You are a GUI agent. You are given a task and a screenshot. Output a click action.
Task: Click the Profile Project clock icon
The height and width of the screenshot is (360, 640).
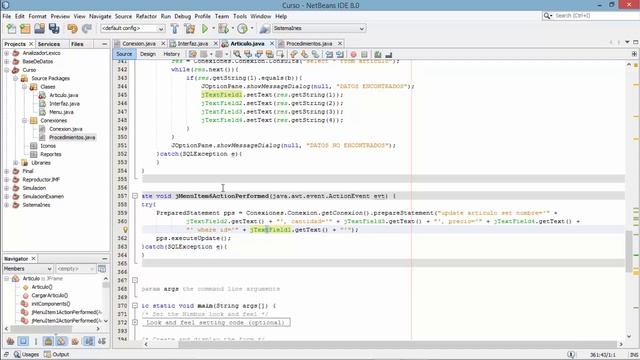tap(242, 29)
